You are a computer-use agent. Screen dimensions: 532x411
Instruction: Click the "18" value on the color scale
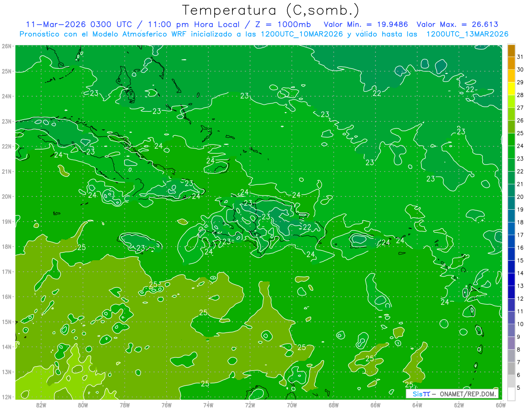click(x=520, y=222)
